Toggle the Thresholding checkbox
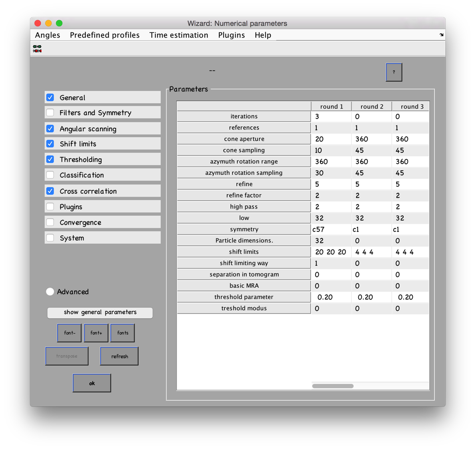The width and height of the screenshot is (476, 450). [50, 159]
